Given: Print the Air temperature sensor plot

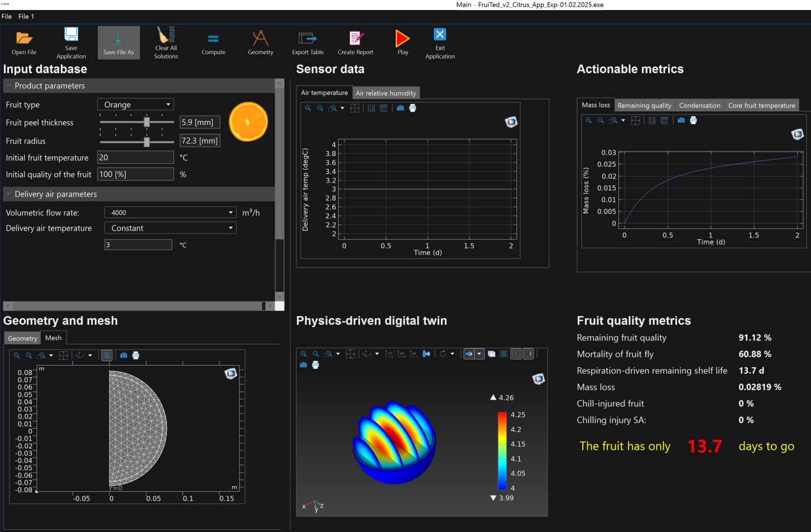Looking at the screenshot, I should (x=412, y=108).
